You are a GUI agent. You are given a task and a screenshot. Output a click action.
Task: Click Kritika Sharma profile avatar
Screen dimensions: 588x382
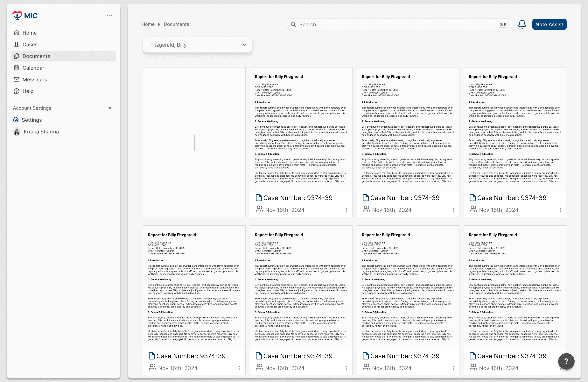point(17,132)
